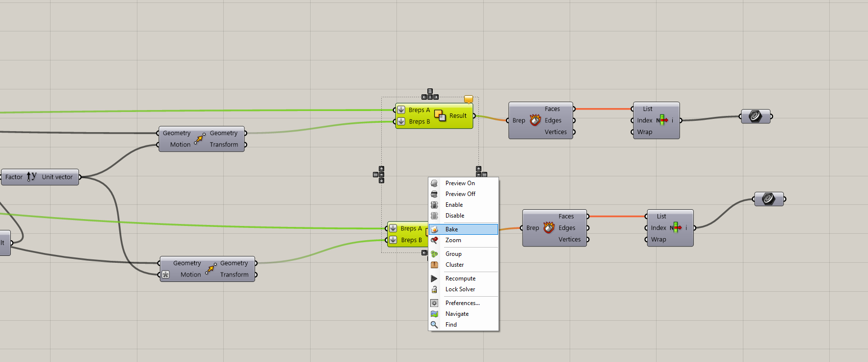Click the right-arrow align widget above the selection
Screen dimensions: 868x362
436,97
